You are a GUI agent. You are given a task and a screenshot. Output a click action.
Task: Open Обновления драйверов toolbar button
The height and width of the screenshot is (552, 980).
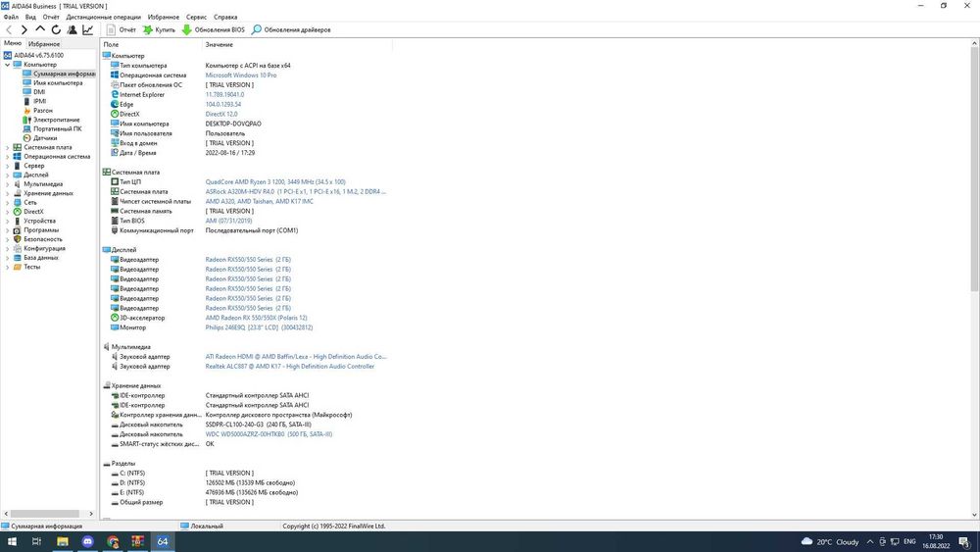tap(291, 29)
